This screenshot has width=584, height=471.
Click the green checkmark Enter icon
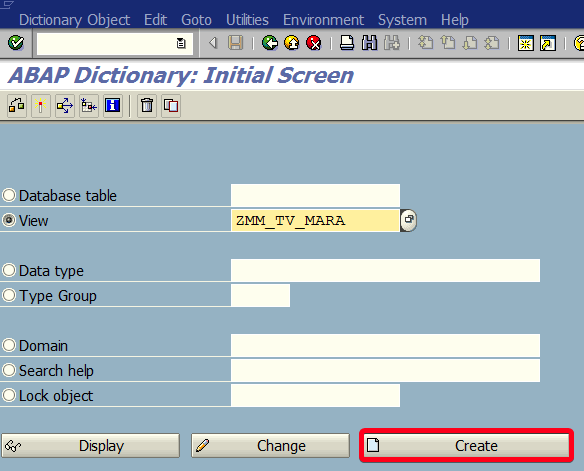16,43
